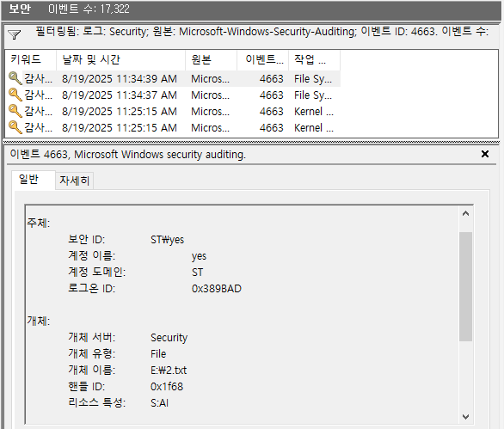This screenshot has height=429, width=504.
Task: Click the detail pane scroll up arrow
Action: (465, 214)
